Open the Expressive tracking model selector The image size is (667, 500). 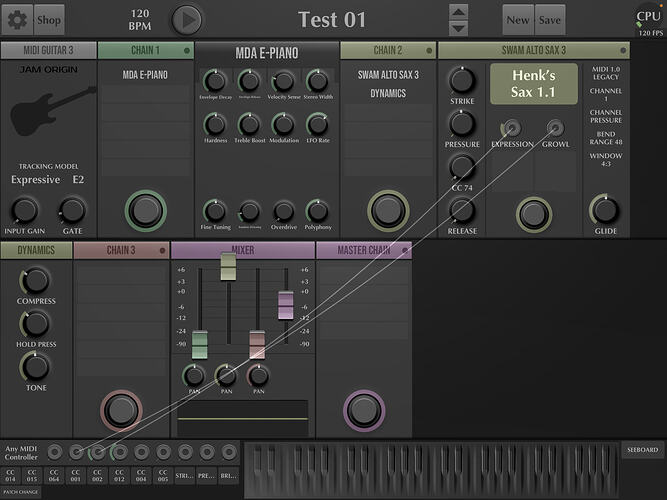coord(36,180)
